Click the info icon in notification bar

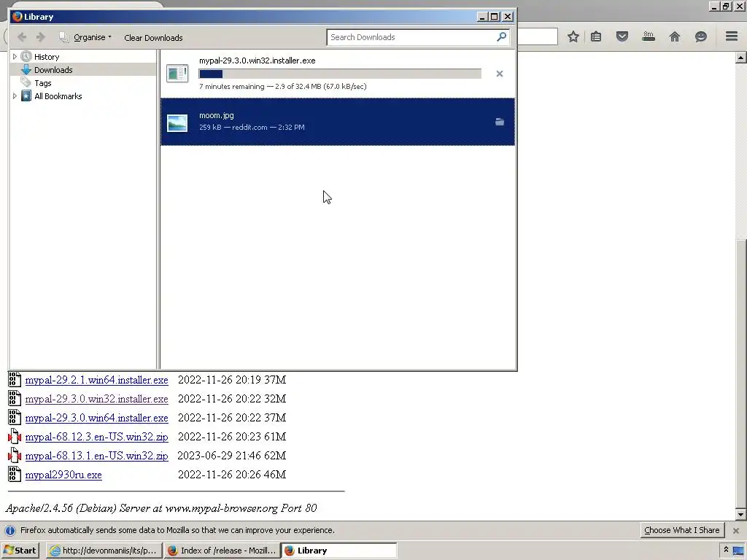coord(10,530)
